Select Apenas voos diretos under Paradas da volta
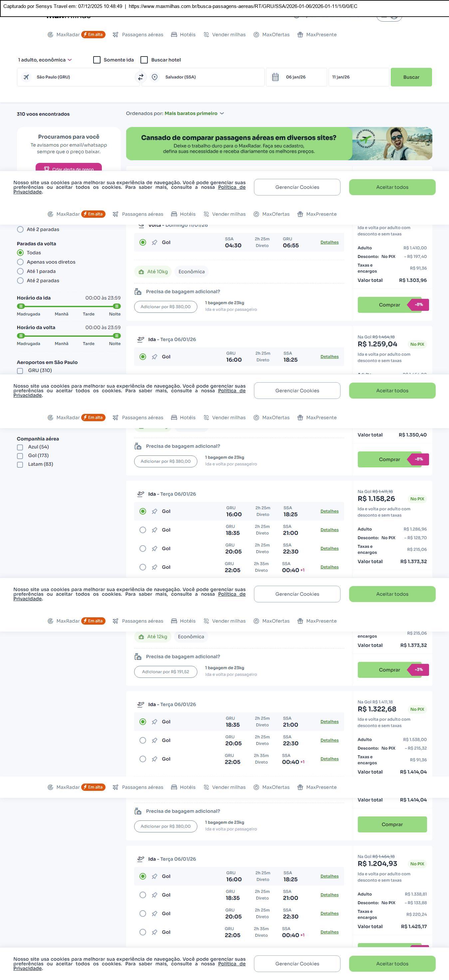449x980 pixels. tap(21, 262)
